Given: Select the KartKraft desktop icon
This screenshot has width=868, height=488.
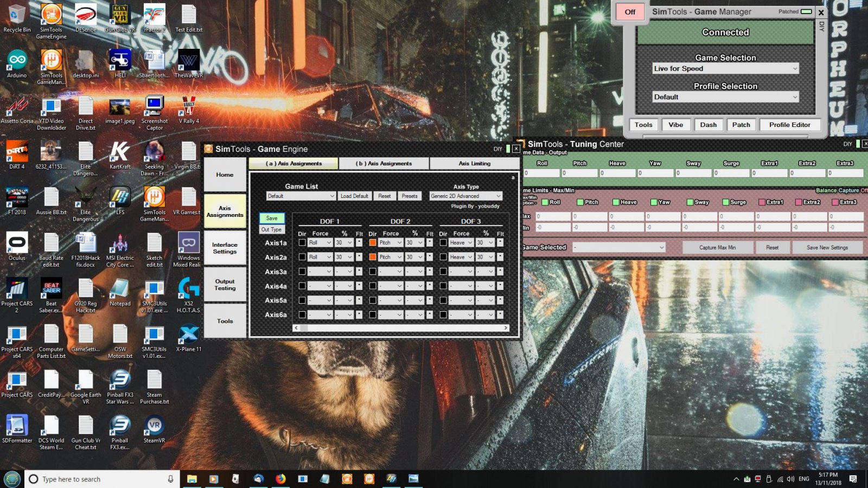Looking at the screenshot, I should [x=120, y=155].
